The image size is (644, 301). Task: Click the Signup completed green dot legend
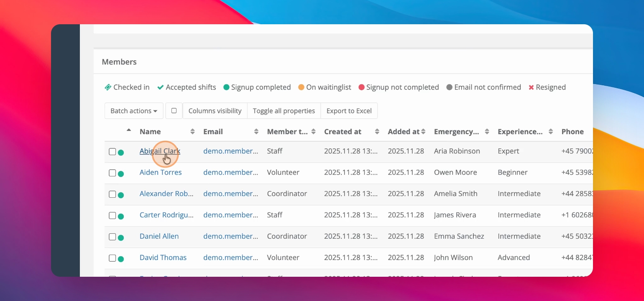(226, 87)
